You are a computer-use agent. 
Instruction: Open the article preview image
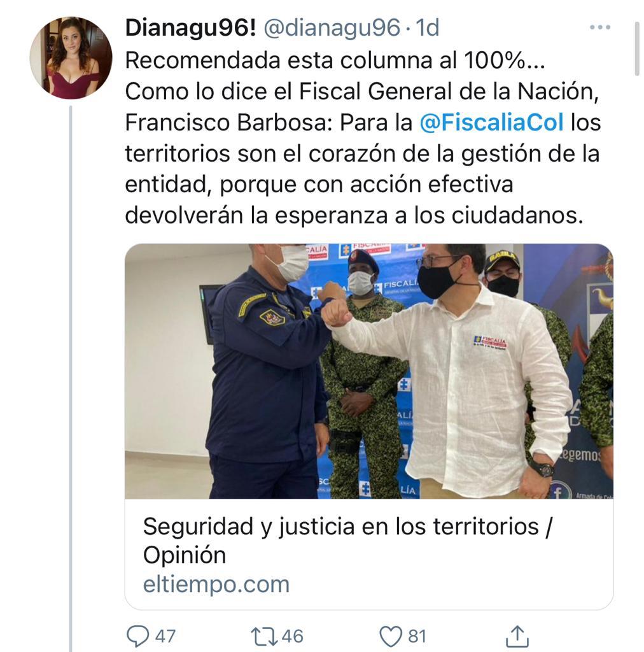pyautogui.click(x=369, y=371)
